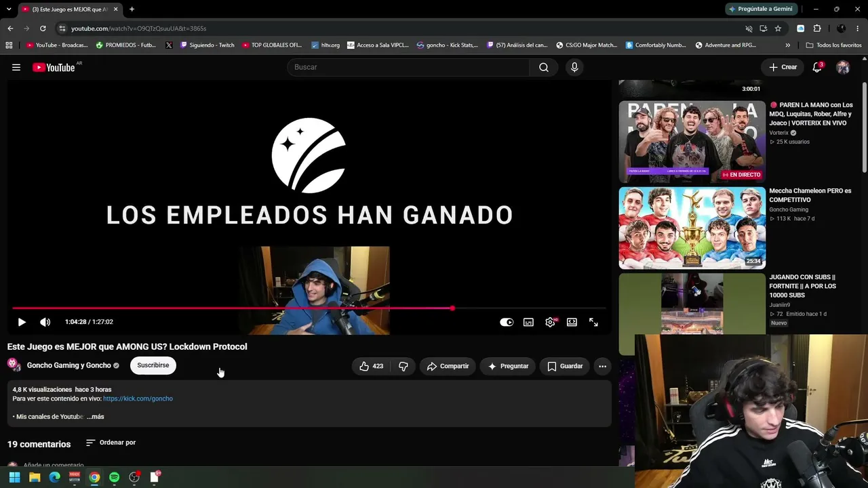Open the Meccha Chameleon PERO es COMPETITIVO title
The width and height of the screenshot is (868, 488).
pos(810,195)
